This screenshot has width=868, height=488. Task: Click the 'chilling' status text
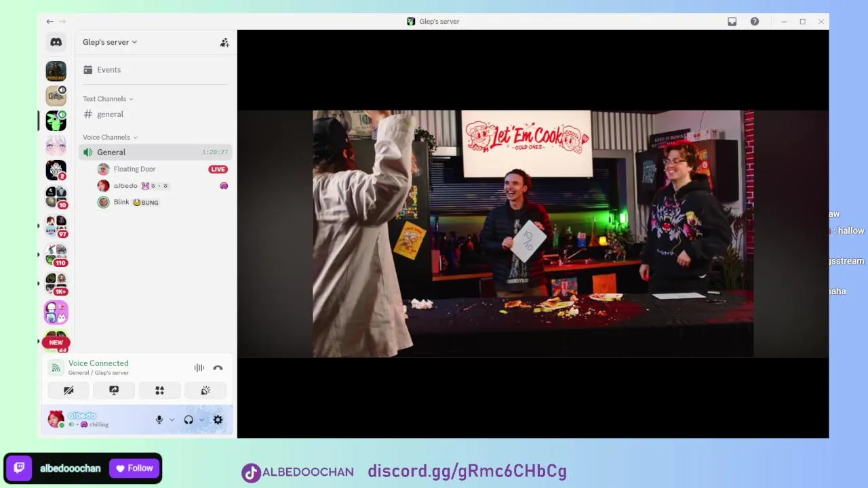pos(98,425)
